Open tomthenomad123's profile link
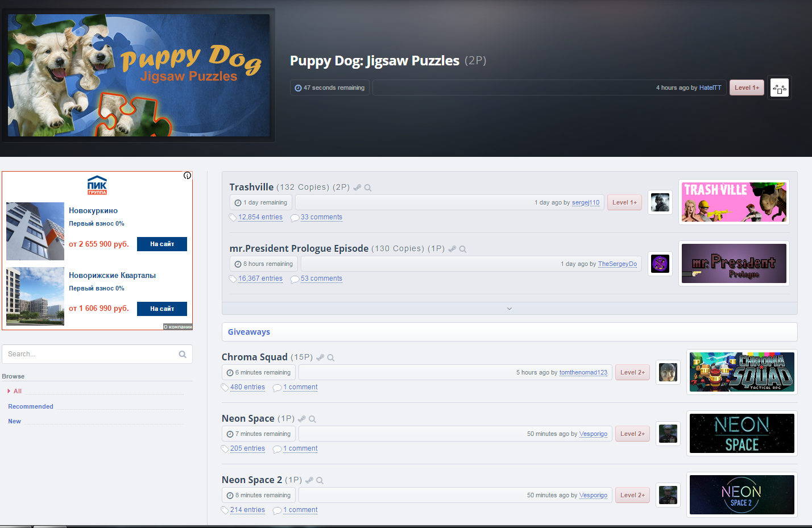Image resolution: width=812 pixels, height=528 pixels. point(583,372)
